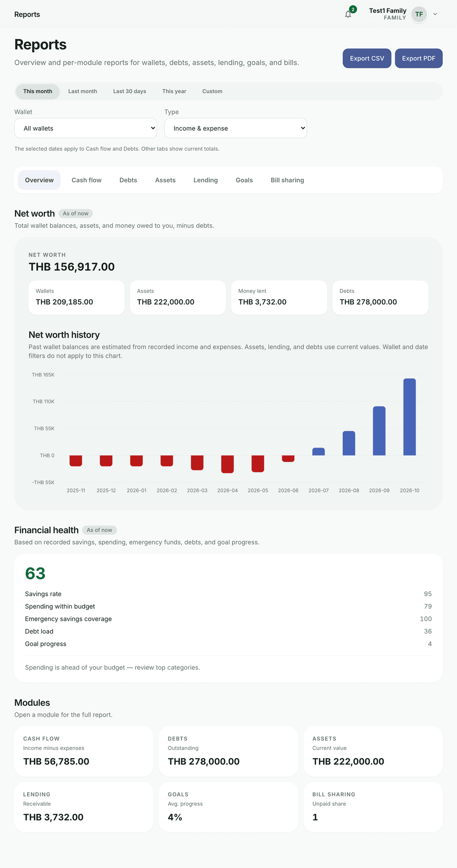
Task: Export the report as CSV
Action: coord(367,59)
